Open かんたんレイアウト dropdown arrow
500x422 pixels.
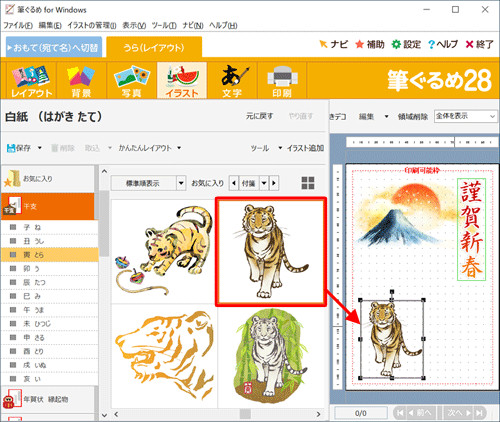[179, 148]
